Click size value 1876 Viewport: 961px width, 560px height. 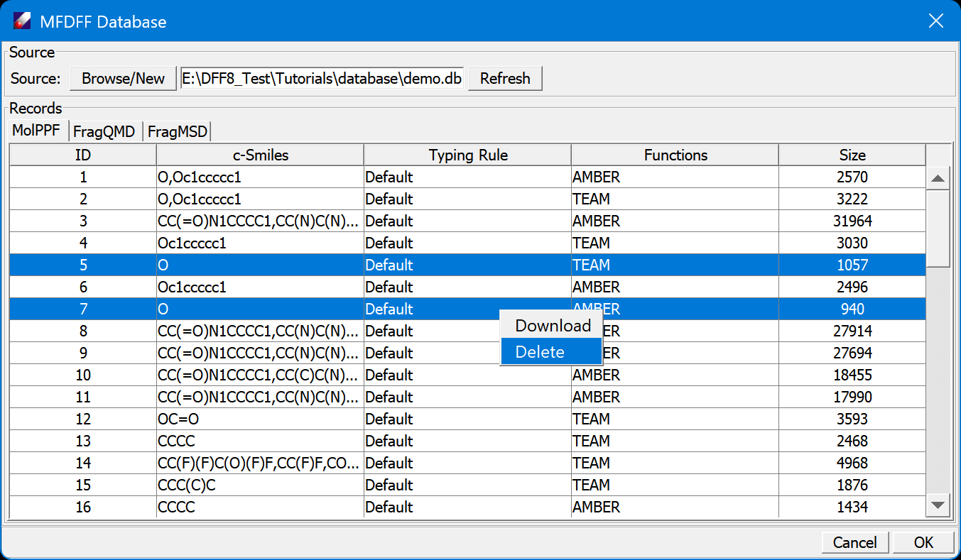click(x=852, y=485)
